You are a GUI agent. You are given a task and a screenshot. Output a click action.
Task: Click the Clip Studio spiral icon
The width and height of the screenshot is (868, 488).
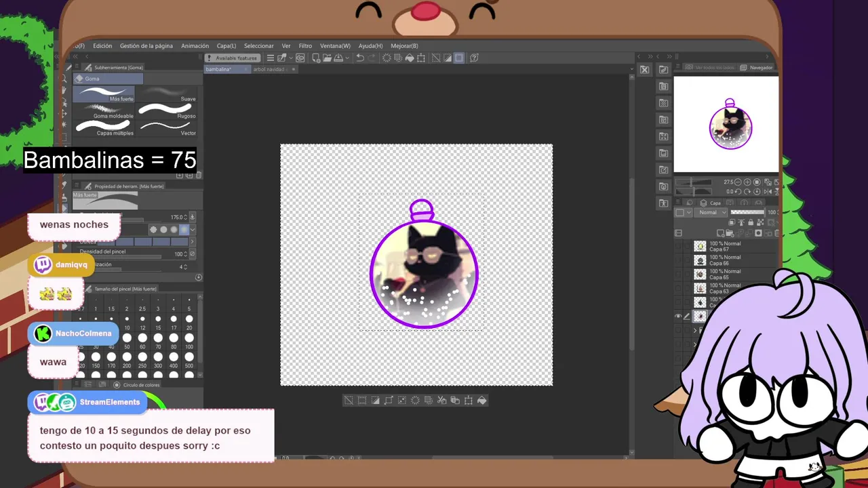pyautogui.click(x=300, y=58)
